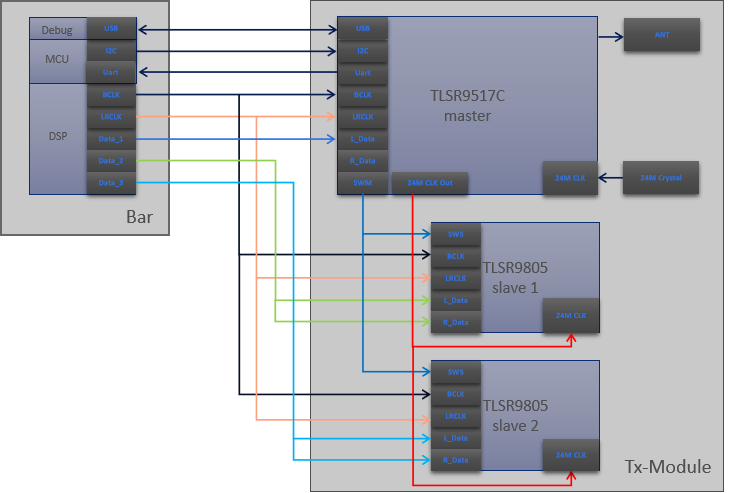752x493 pixels.
Task: Click the Tx-Module label
Action: point(667,467)
